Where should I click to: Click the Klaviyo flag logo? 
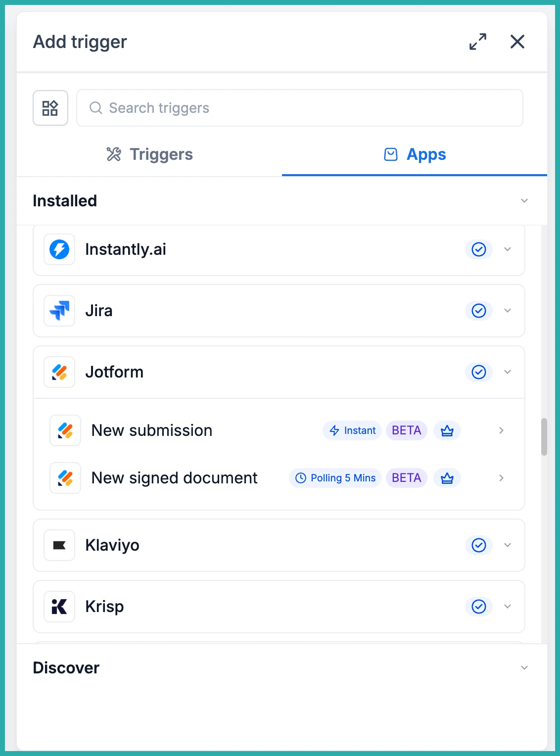(59, 545)
